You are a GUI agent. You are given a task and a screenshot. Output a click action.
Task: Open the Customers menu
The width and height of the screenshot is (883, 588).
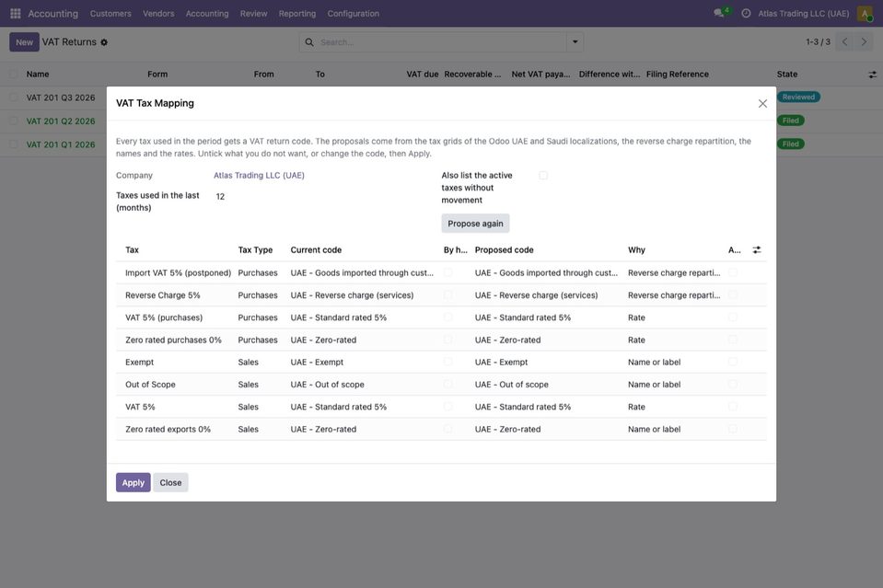(110, 14)
